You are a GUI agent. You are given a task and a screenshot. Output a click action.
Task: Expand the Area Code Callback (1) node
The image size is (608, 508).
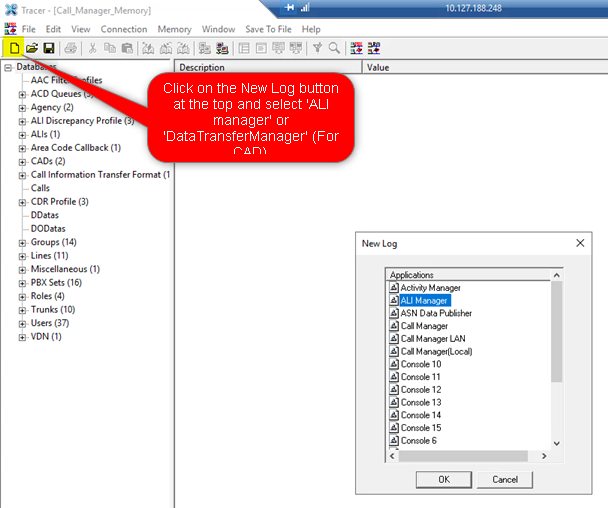coord(22,149)
